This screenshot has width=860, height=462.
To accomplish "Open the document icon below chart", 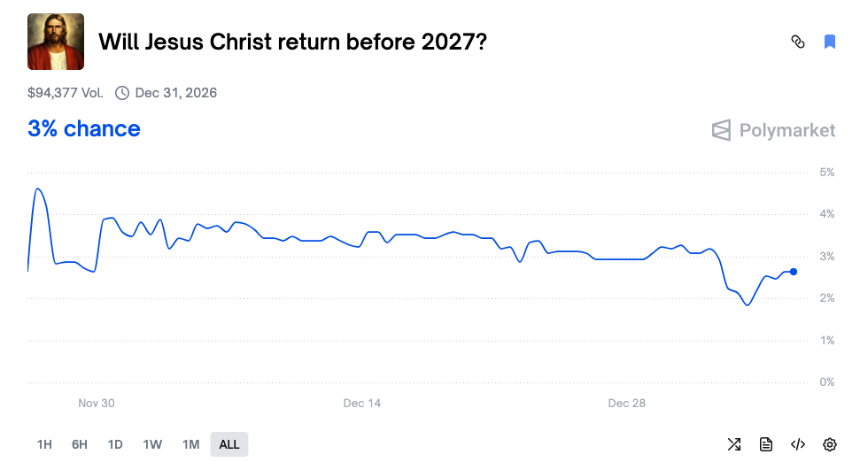I will point(766,444).
